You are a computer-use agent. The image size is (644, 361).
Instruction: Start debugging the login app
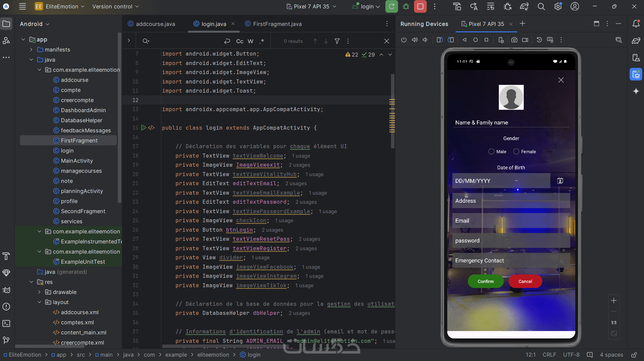tap(406, 6)
